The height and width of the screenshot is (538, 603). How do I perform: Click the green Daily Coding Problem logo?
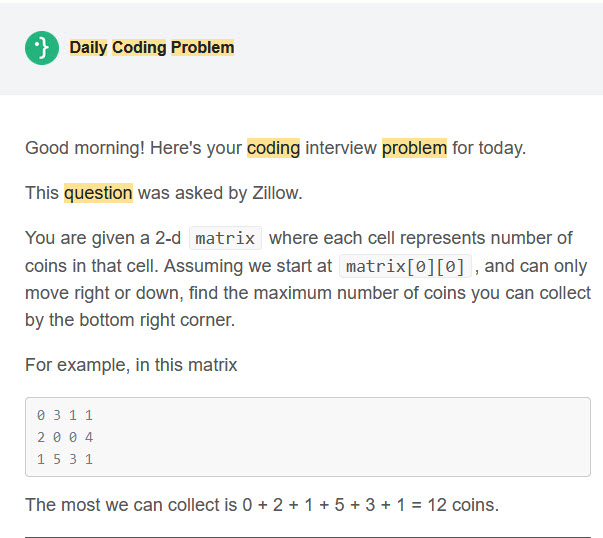[x=42, y=48]
